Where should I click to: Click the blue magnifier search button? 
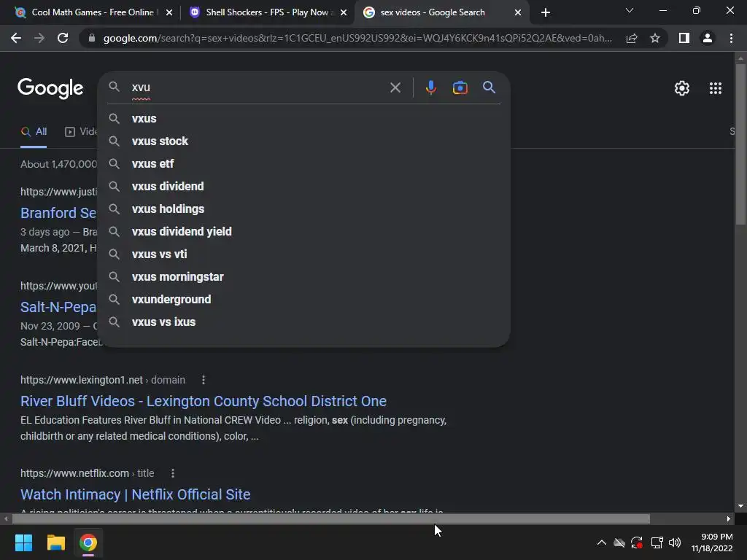pyautogui.click(x=489, y=87)
